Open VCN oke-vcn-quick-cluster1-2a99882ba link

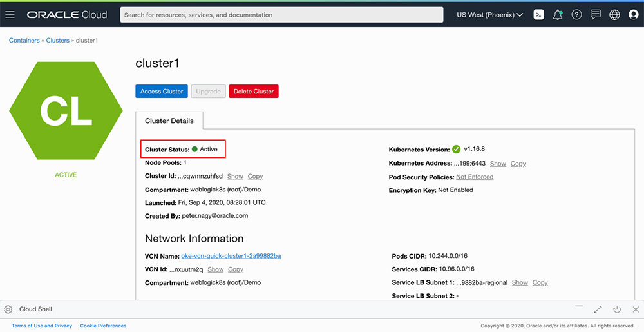[x=231, y=256]
